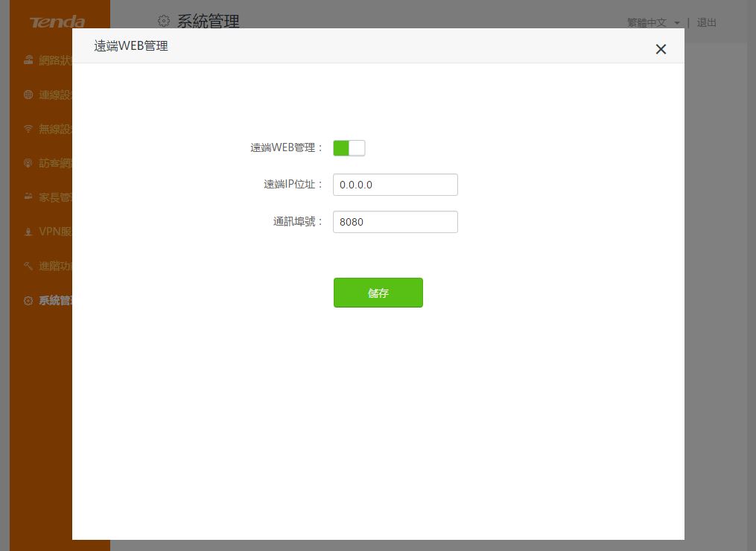
Task: Click the gear icon in 系統管理 page header
Action: click(164, 21)
